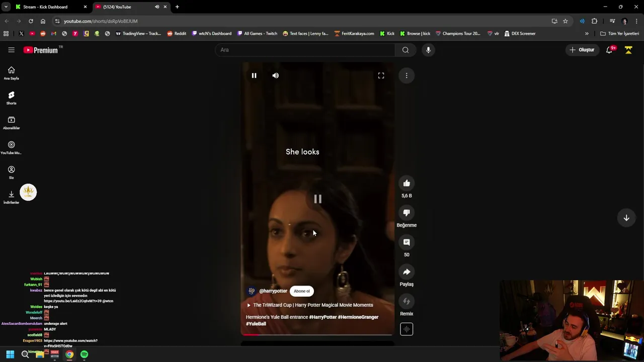Open FeritKarakaya.com bookmark
The image size is (644, 362).
pos(354,34)
